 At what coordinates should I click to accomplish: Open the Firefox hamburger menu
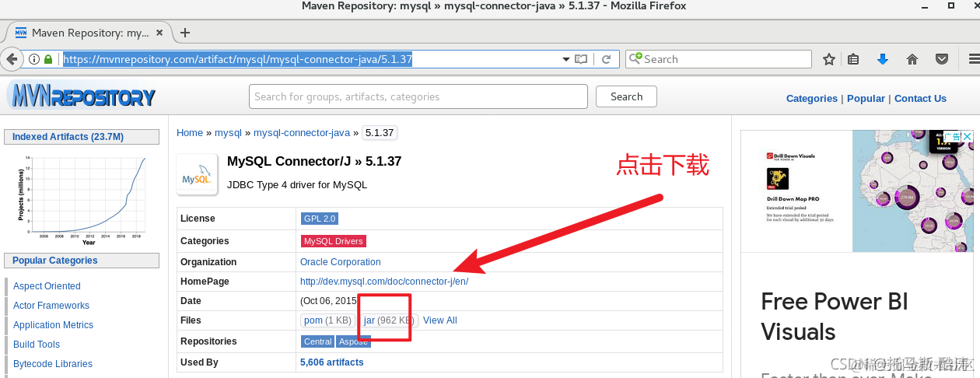973,59
